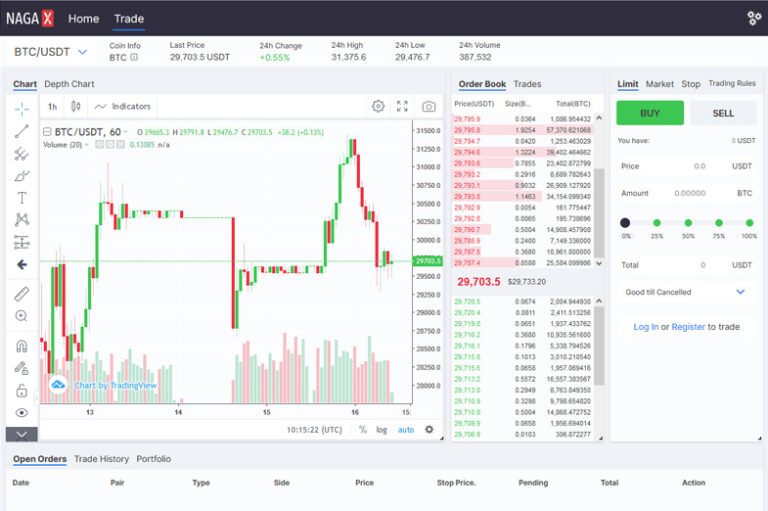Click the Register link
This screenshot has height=511, width=768.
pyautogui.click(x=688, y=327)
